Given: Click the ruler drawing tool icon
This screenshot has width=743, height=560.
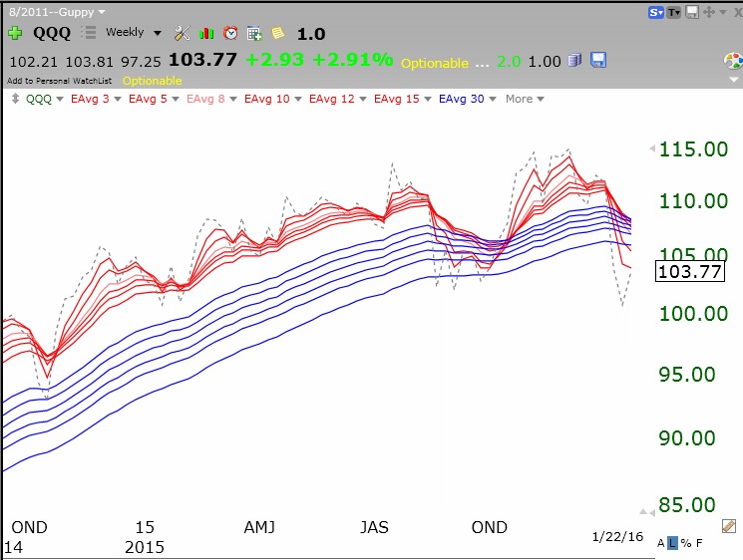Looking at the screenshot, I should pyautogui.click(x=729, y=526).
